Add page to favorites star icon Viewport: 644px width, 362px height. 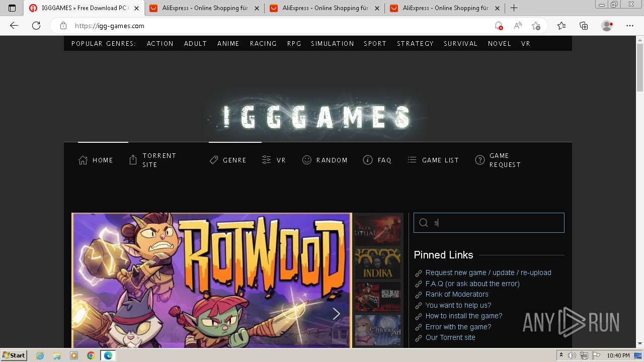pyautogui.click(x=536, y=26)
